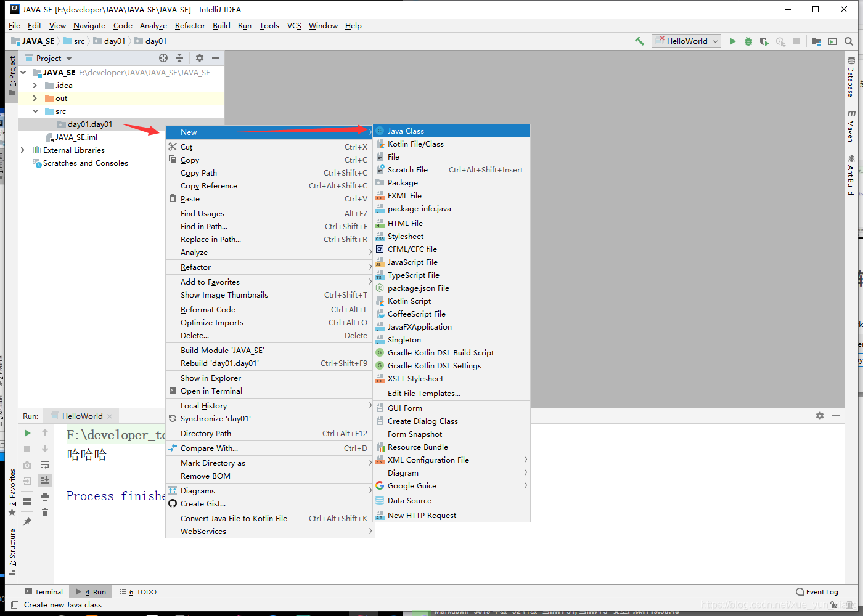Open the Ant Build tool window
Image resolution: width=863 pixels, height=616 pixels.
coord(851,175)
